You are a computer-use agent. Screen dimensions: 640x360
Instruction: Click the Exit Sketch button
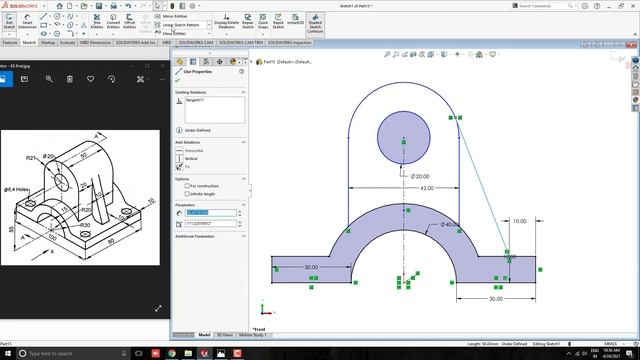pyautogui.click(x=9, y=21)
